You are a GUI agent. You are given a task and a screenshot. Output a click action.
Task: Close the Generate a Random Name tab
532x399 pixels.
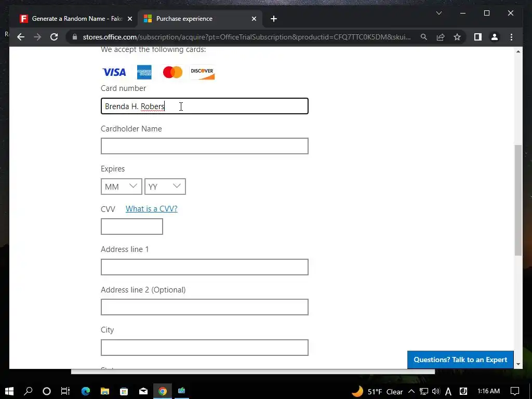pyautogui.click(x=129, y=19)
